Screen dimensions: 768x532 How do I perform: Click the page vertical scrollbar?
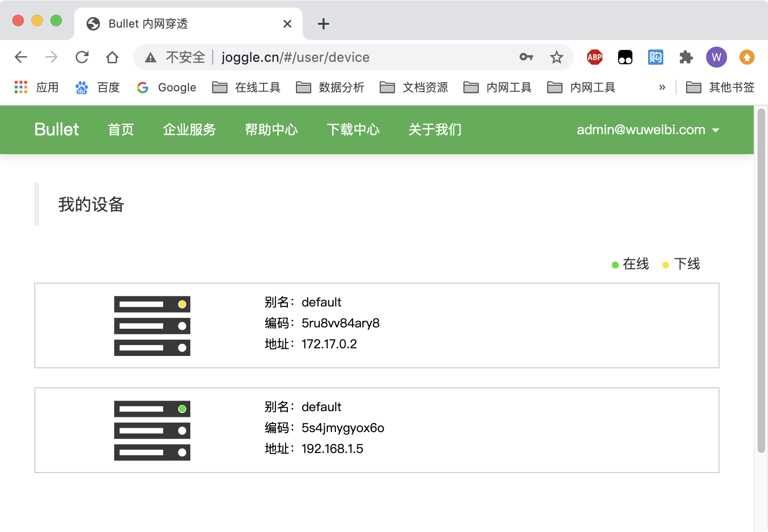(761, 281)
